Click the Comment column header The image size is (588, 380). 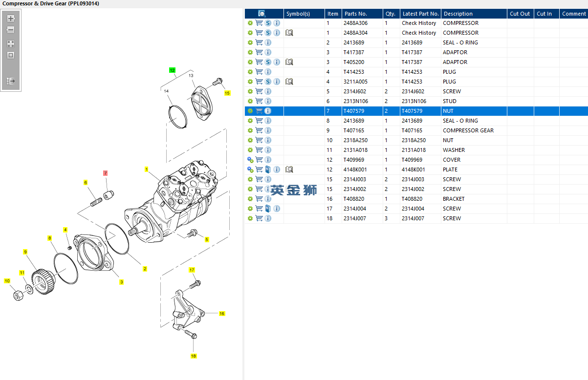point(574,14)
